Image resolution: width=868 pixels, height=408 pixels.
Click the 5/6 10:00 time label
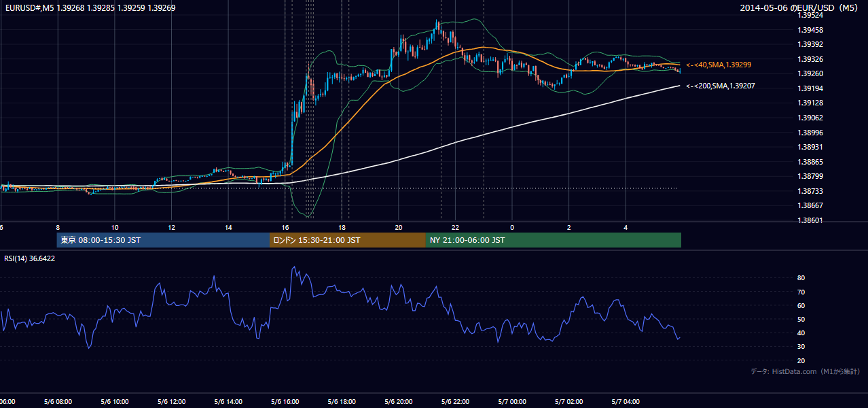[115, 402]
